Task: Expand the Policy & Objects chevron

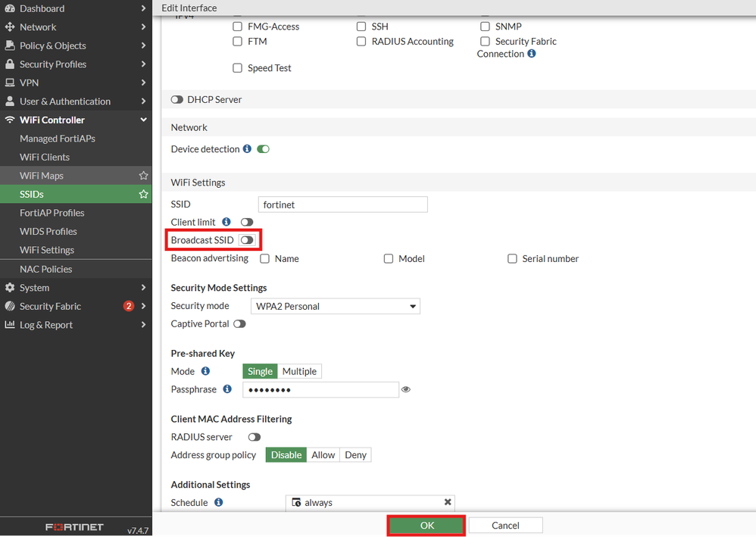Action: click(x=143, y=45)
